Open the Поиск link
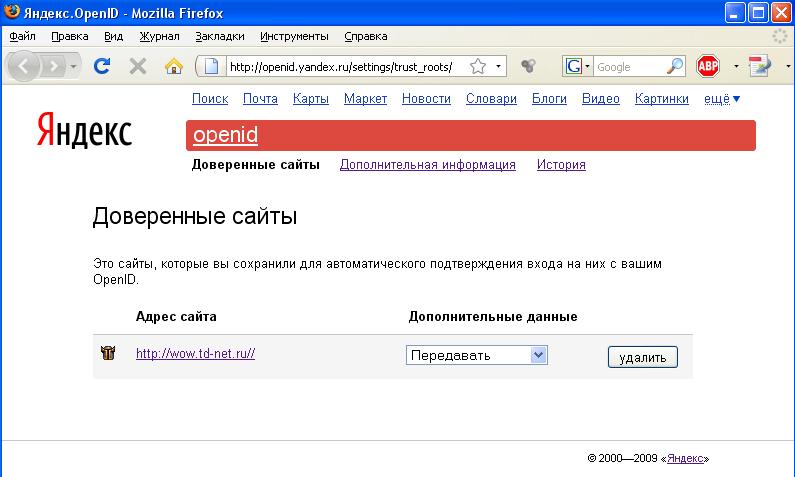795x477 pixels. 210,98
